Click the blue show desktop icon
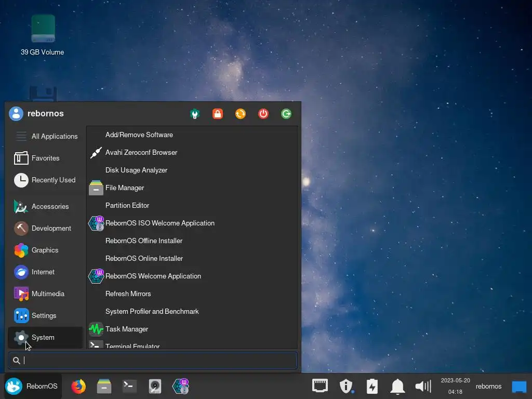 (x=519, y=387)
